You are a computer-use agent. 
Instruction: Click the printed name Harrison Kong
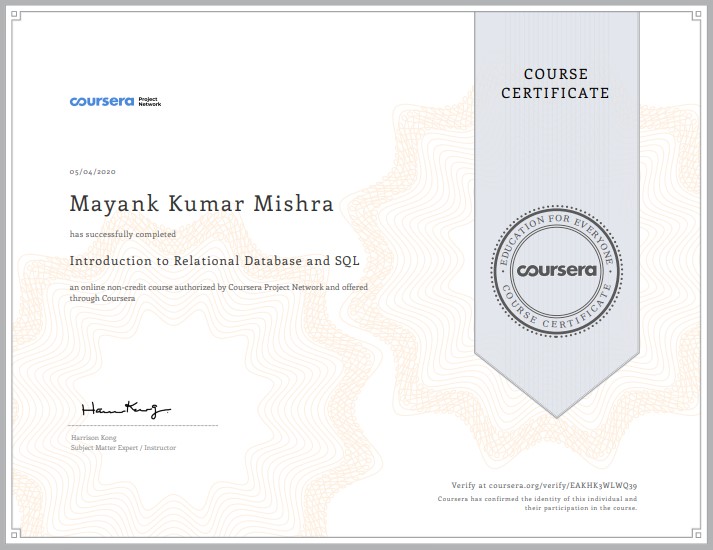(x=94, y=438)
